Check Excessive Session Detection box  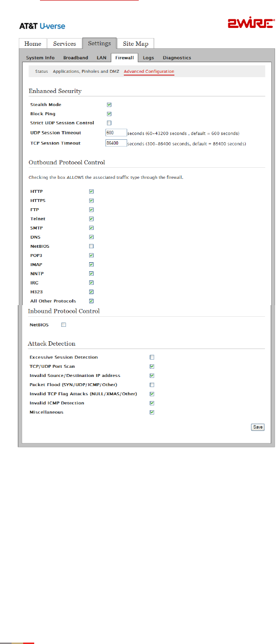click(x=152, y=357)
